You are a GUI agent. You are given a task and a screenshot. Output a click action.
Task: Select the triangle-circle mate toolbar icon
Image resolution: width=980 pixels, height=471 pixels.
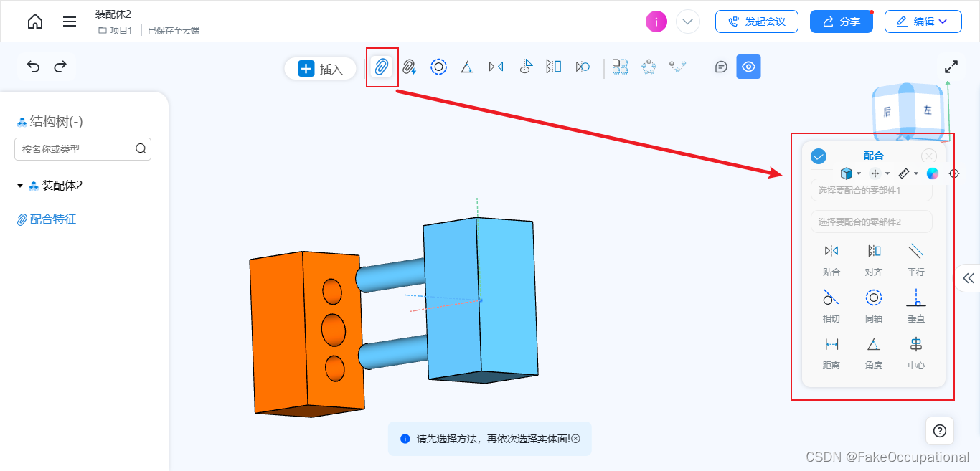(583, 67)
